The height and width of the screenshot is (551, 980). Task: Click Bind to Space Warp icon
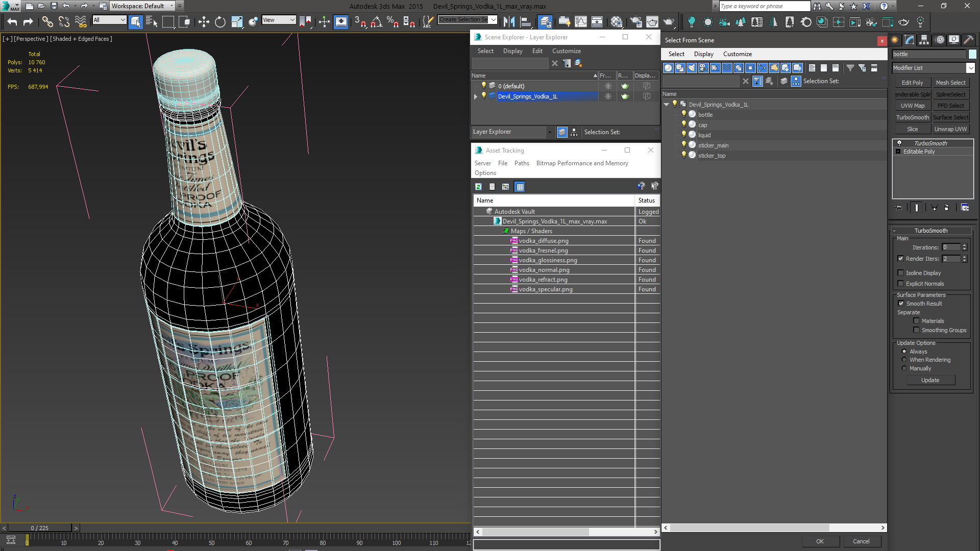(x=81, y=21)
